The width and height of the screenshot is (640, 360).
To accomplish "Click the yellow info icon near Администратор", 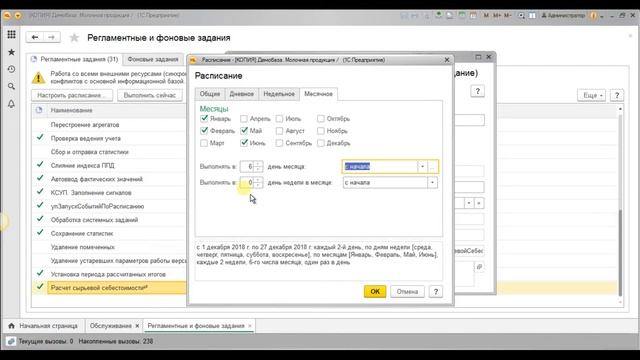I will tap(593, 16).
